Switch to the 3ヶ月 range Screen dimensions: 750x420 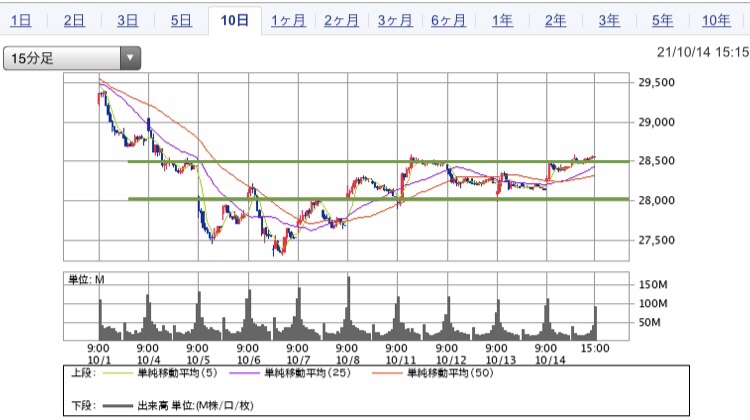pyautogui.click(x=395, y=20)
